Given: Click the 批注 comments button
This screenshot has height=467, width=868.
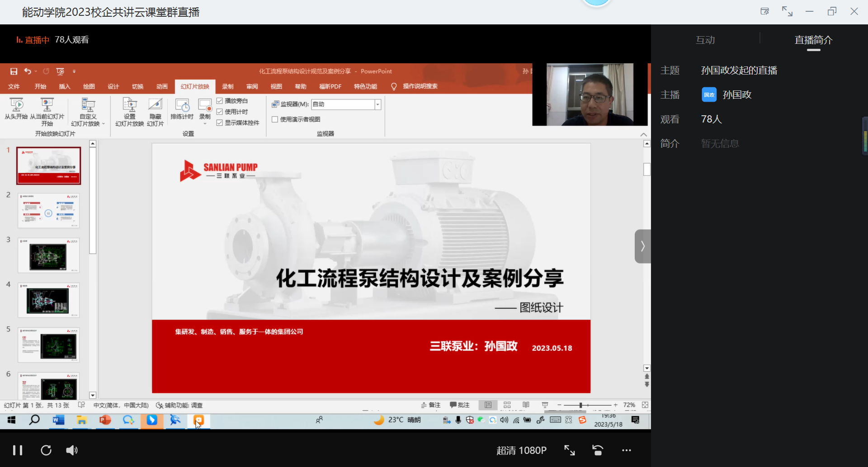Looking at the screenshot, I should 460,405.
